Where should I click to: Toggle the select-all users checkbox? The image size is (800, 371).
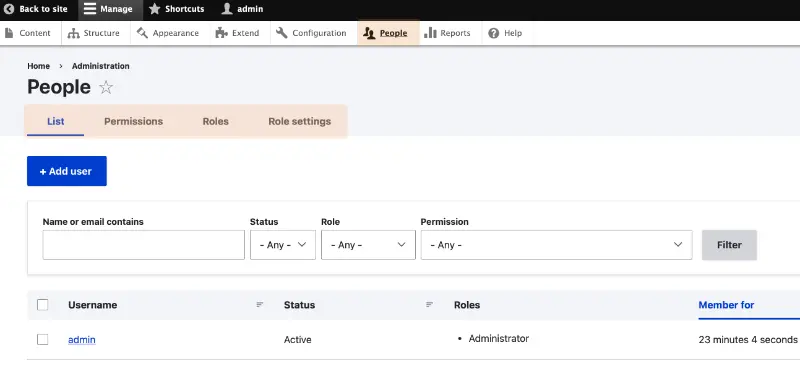(x=43, y=305)
